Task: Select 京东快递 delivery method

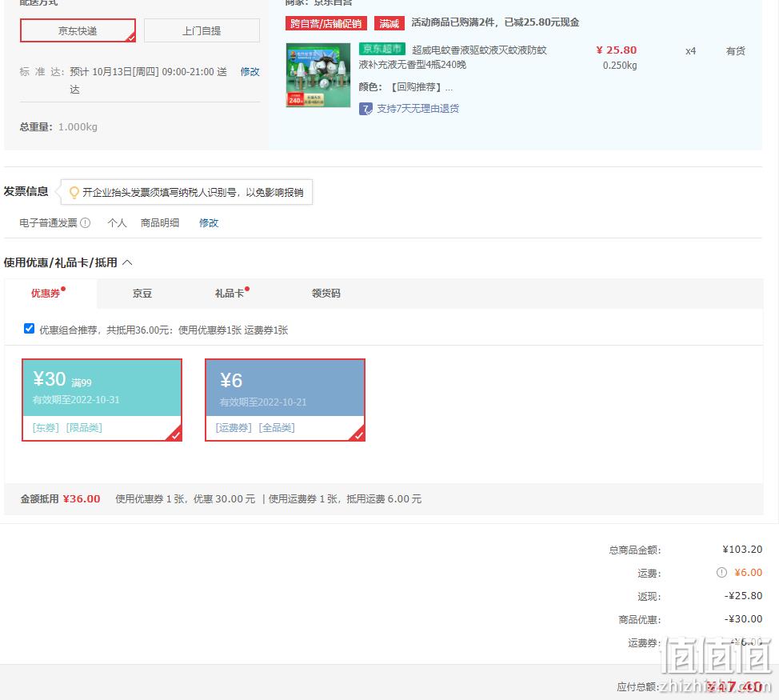Action: click(78, 31)
